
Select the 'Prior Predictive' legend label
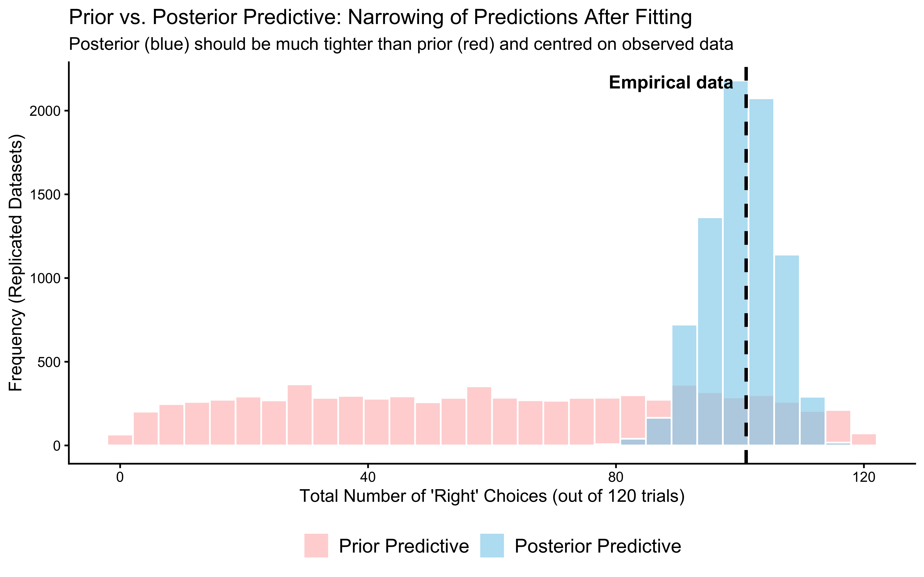pos(404,546)
